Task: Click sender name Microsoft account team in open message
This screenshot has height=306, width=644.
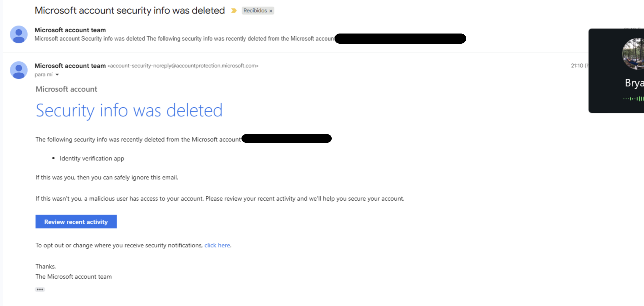Action: 70,66
